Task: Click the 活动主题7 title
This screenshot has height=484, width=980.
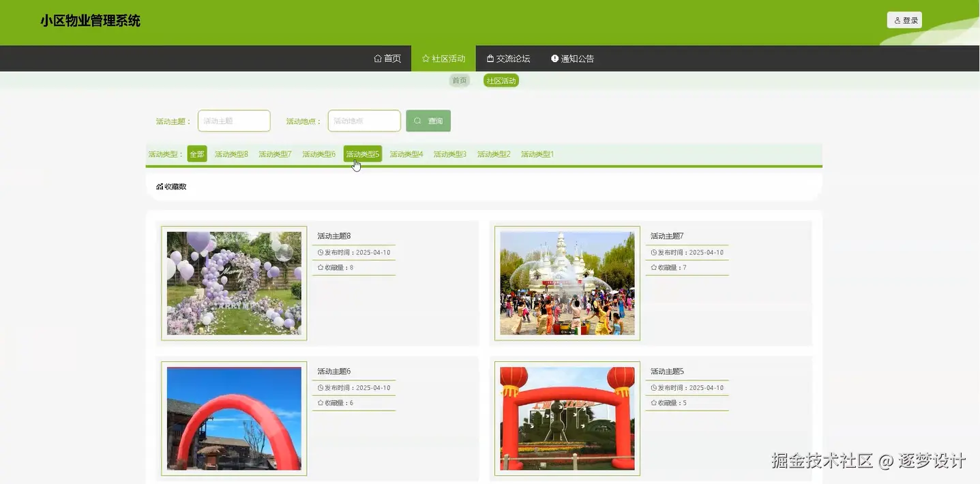Action: pyautogui.click(x=667, y=236)
